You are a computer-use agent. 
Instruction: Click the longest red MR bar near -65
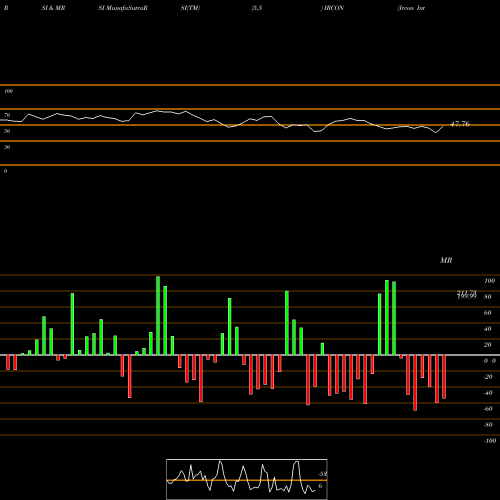[x=415, y=383]
